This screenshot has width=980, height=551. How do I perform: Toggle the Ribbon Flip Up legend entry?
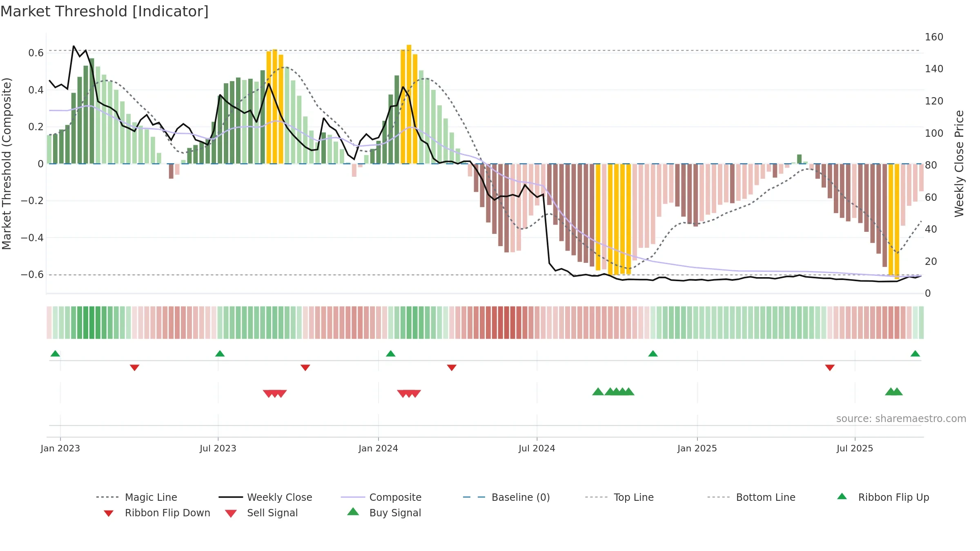pos(883,497)
